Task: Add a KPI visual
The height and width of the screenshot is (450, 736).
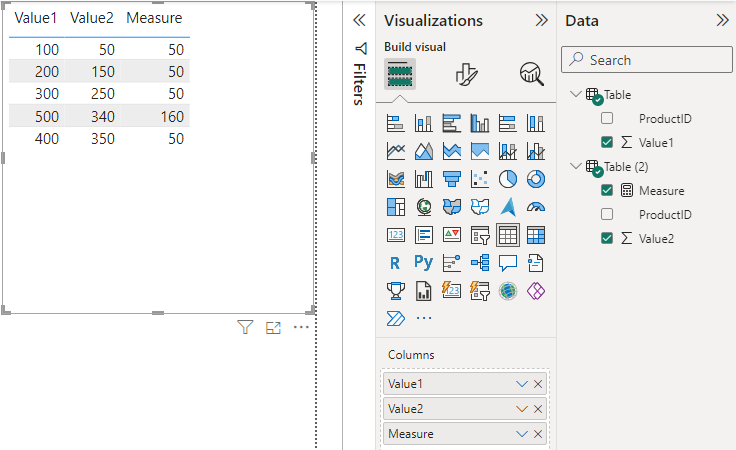Action: pyautogui.click(x=452, y=235)
